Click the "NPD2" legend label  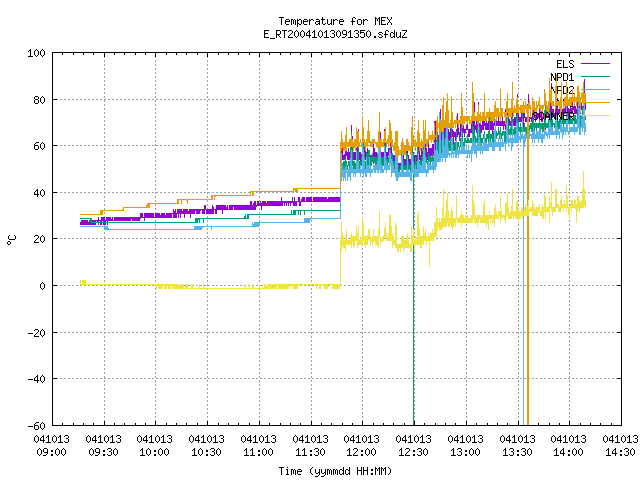[x=562, y=90]
